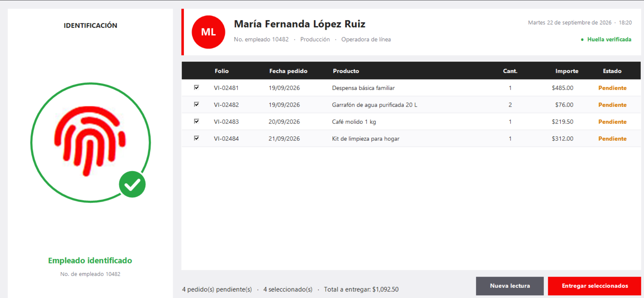Uncheck the checkbox for order VI-02482
The width and height of the screenshot is (644, 298).
click(196, 105)
